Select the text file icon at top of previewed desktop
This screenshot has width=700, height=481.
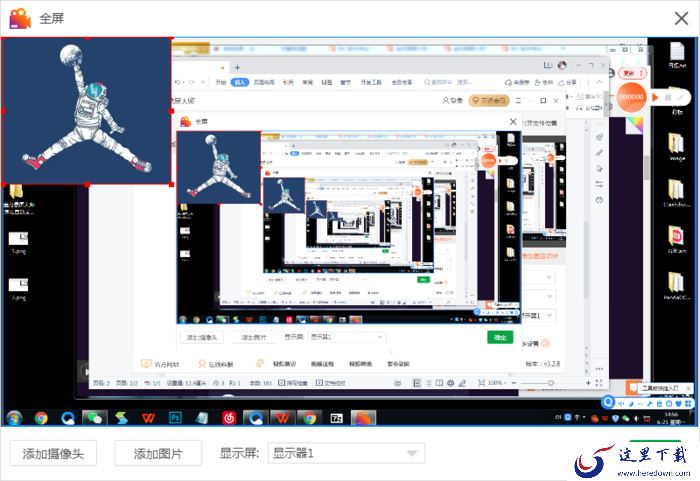point(677,54)
